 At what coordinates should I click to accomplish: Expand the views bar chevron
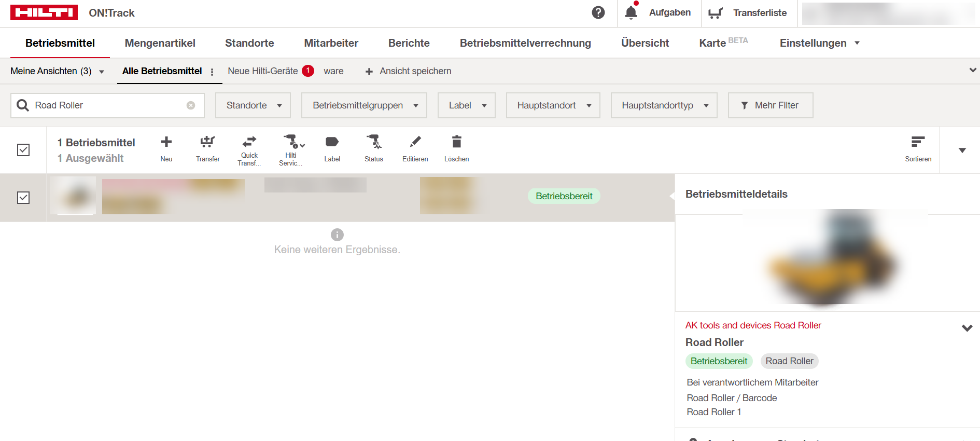[973, 70]
